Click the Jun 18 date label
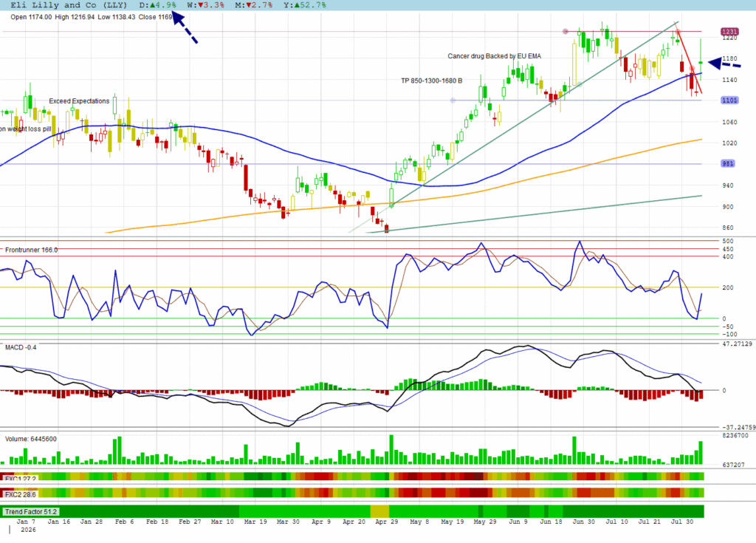Image resolution: width=756 pixels, height=543 pixels. [x=551, y=522]
